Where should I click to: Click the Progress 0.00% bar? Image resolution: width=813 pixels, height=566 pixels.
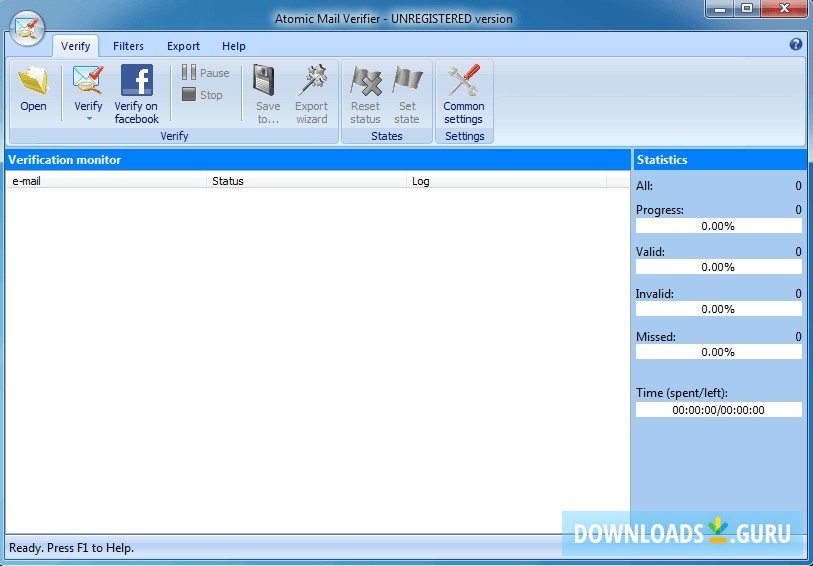(718, 226)
